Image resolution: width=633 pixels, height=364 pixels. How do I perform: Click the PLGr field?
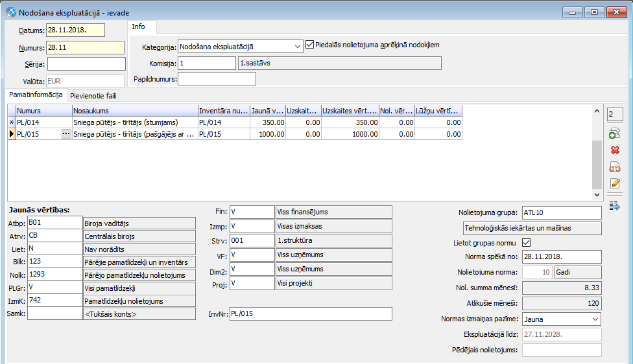[x=55, y=288]
